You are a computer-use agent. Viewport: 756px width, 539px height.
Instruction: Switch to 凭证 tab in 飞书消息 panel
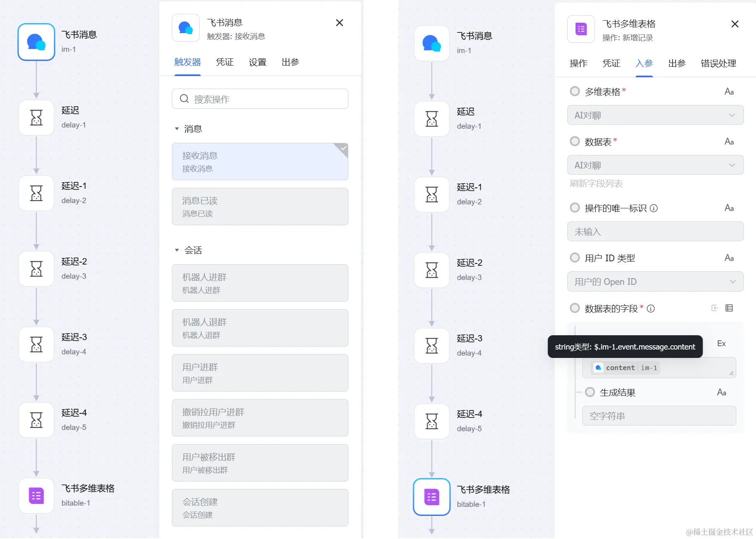pos(225,62)
